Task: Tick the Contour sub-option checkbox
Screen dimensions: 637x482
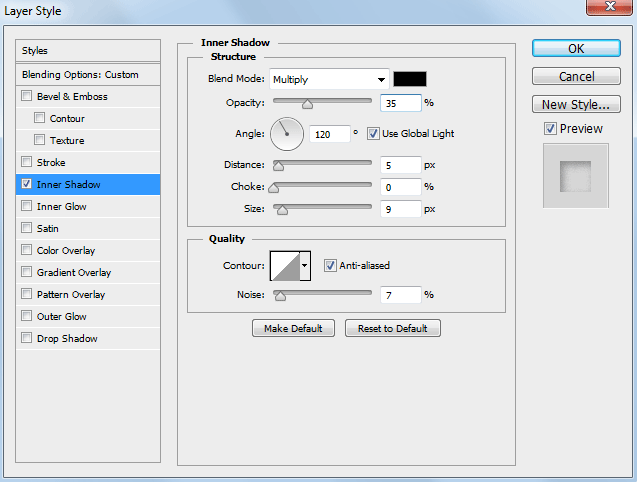Action: coord(39,118)
